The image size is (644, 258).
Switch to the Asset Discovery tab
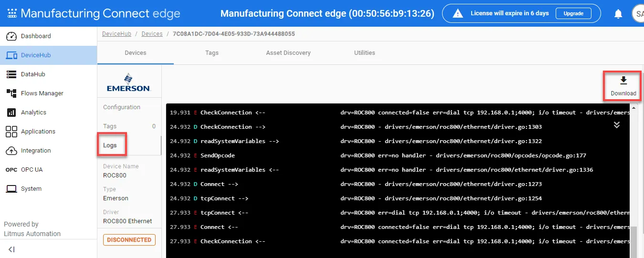pyautogui.click(x=288, y=53)
